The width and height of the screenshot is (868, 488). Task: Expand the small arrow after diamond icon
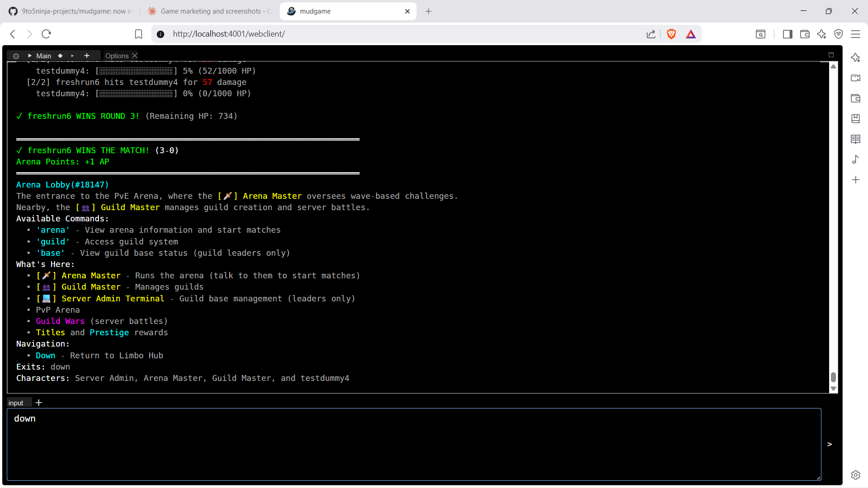pyautogui.click(x=72, y=56)
